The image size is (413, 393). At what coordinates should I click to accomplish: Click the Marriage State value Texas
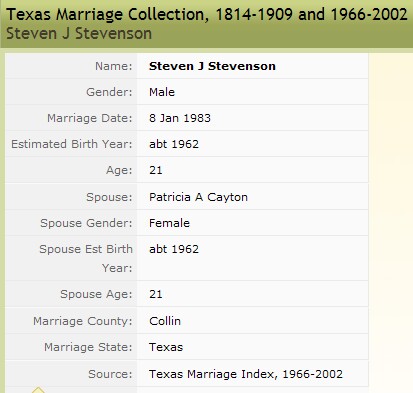[166, 347]
